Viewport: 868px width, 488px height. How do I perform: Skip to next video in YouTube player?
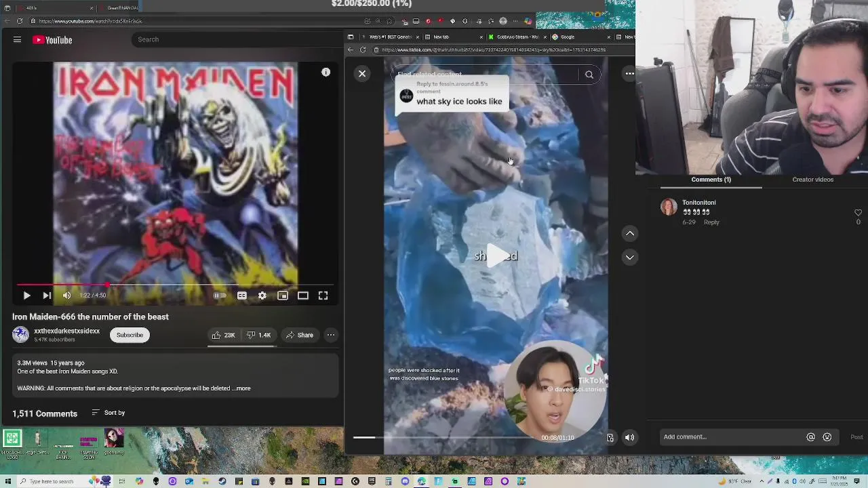(x=47, y=296)
